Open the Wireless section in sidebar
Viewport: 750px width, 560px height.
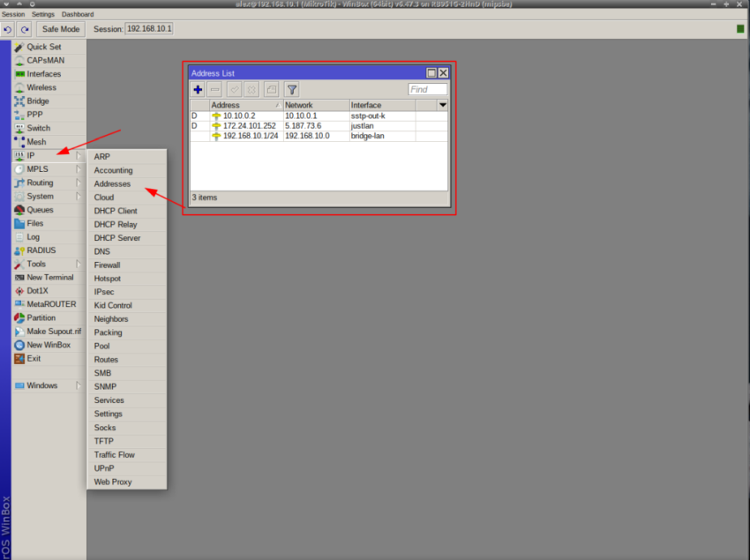tap(40, 87)
